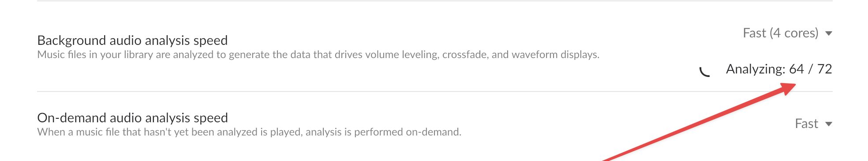
Task: Open the on-demand Fast speed dropdown
Action: click(813, 124)
